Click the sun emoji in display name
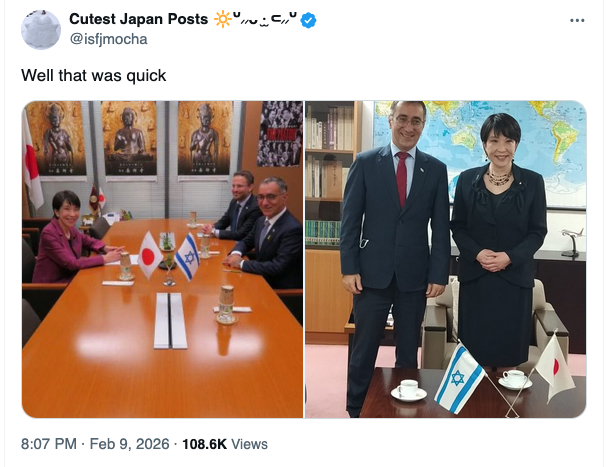Viewport: 606px width, 467px height. click(223, 19)
